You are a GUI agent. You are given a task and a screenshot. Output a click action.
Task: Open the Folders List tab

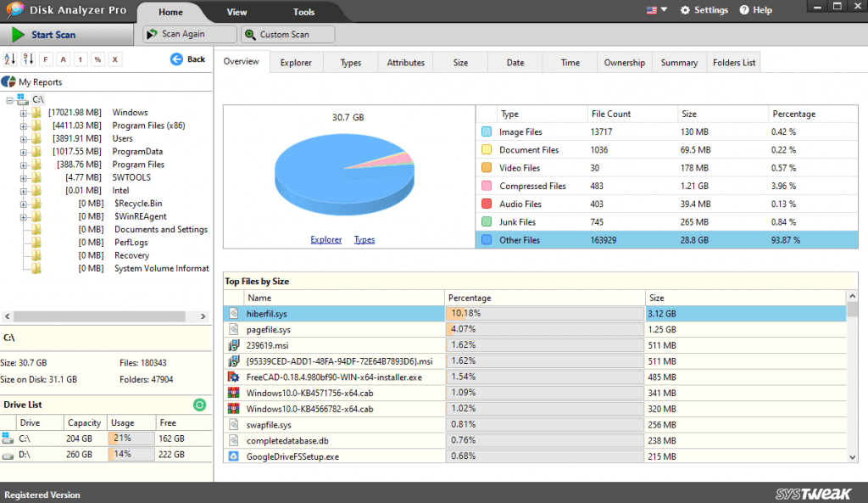click(x=734, y=63)
